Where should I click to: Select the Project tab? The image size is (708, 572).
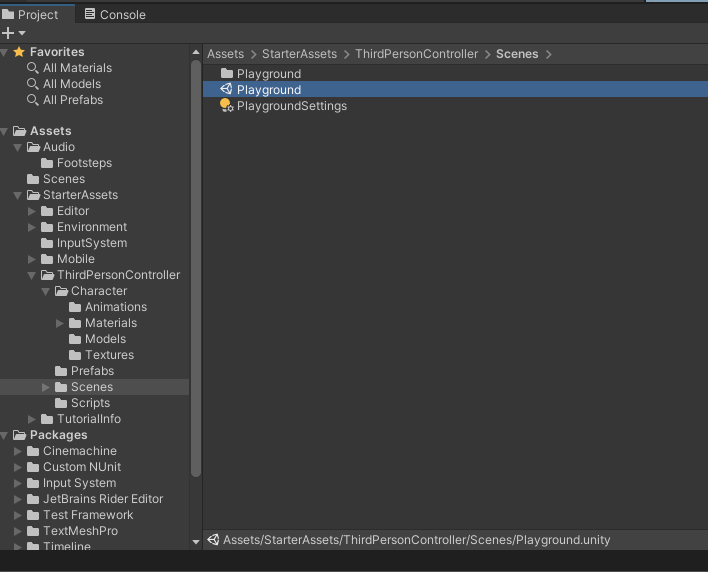click(33, 14)
